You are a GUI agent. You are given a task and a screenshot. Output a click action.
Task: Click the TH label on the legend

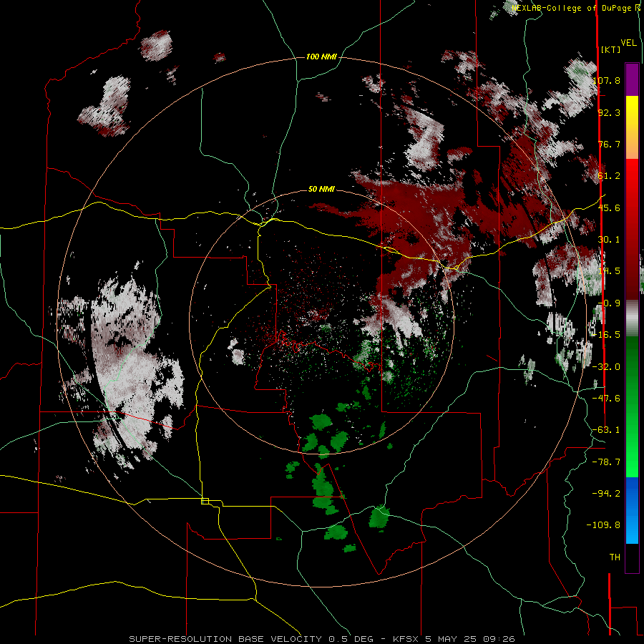point(615,557)
